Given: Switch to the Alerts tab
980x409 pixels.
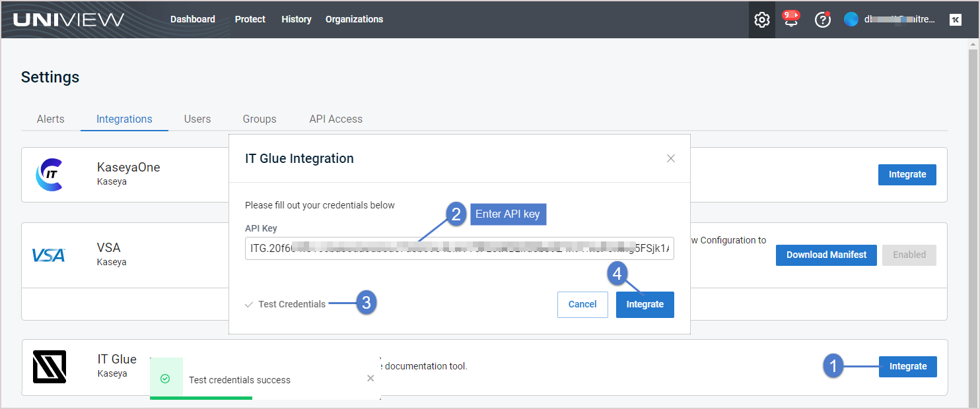Looking at the screenshot, I should point(51,119).
